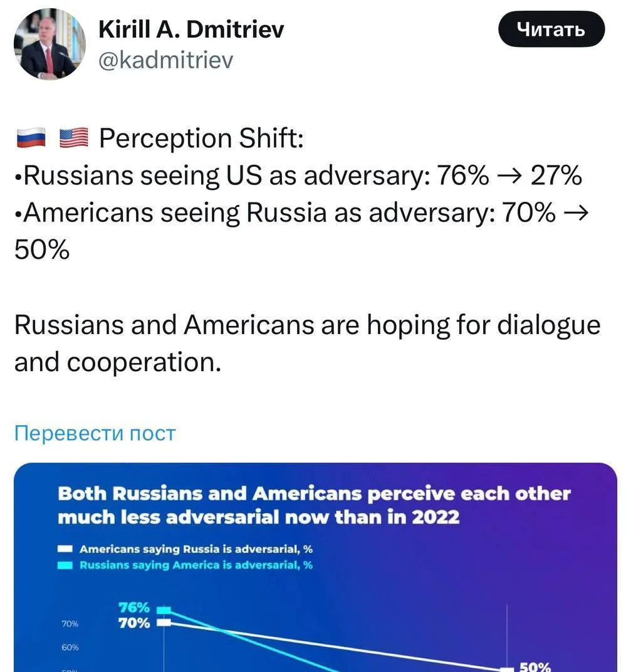This screenshot has height=672, width=631.
Task: Click the chart title about 2022
Action: [x=314, y=505]
